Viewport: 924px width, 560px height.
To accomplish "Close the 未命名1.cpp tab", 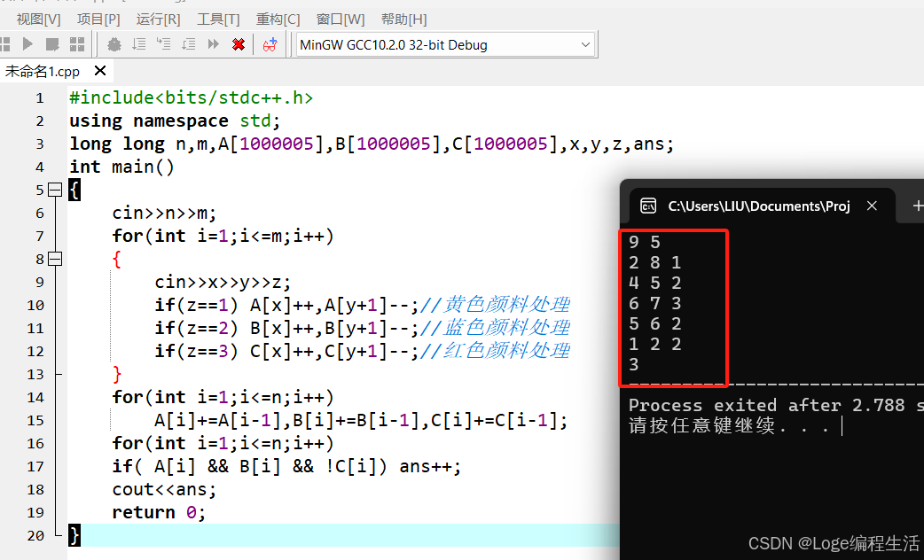I will pyautogui.click(x=100, y=71).
